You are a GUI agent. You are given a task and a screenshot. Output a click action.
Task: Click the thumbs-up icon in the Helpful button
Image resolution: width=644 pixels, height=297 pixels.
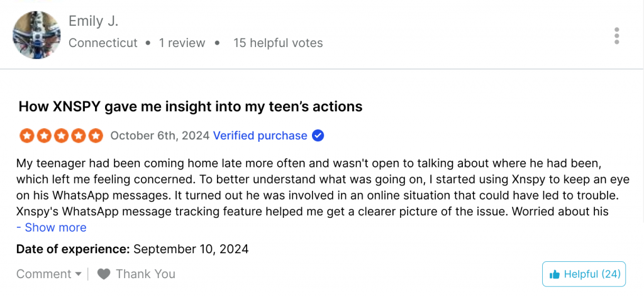[x=555, y=274]
